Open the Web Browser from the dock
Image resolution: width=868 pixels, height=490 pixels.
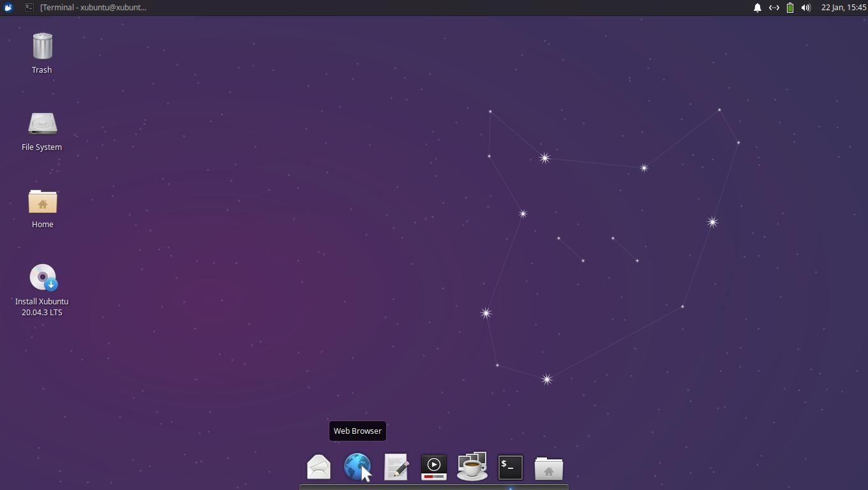click(x=357, y=467)
